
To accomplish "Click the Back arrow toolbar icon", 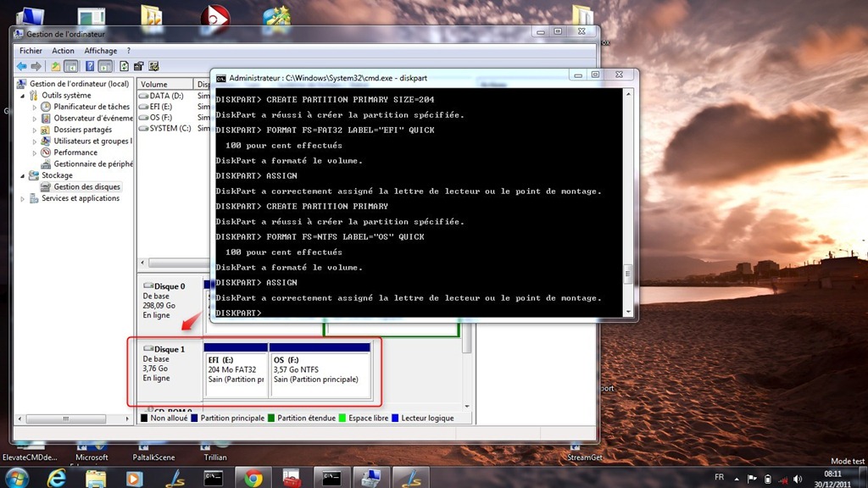I will (21, 66).
